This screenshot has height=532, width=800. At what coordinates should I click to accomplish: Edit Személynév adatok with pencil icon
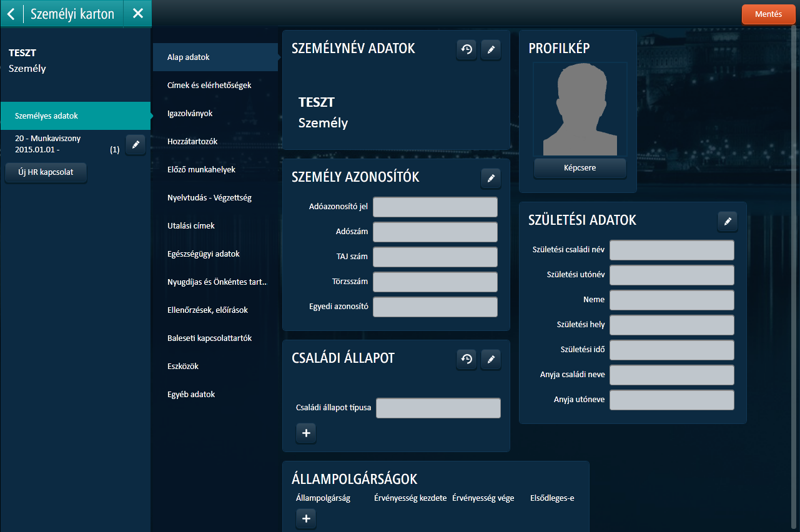click(x=491, y=50)
